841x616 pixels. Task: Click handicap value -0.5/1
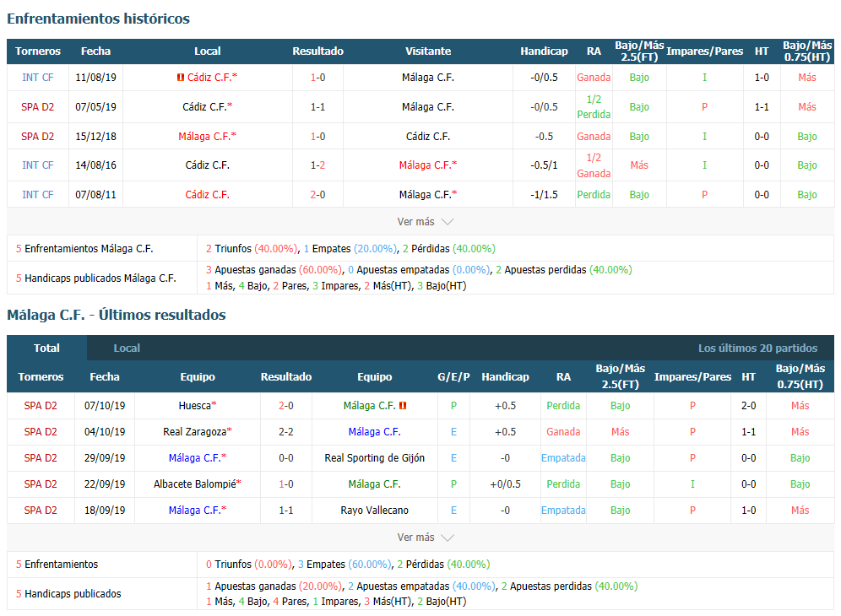(x=544, y=165)
